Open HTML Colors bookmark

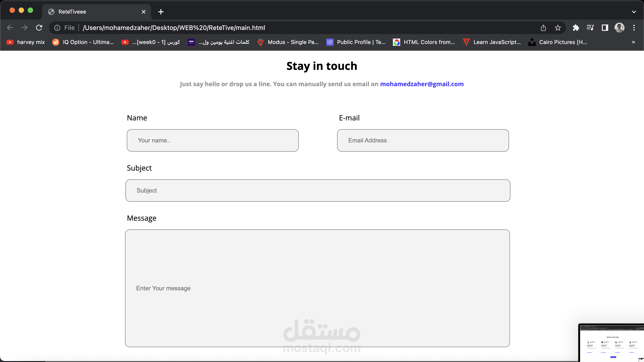click(x=424, y=42)
